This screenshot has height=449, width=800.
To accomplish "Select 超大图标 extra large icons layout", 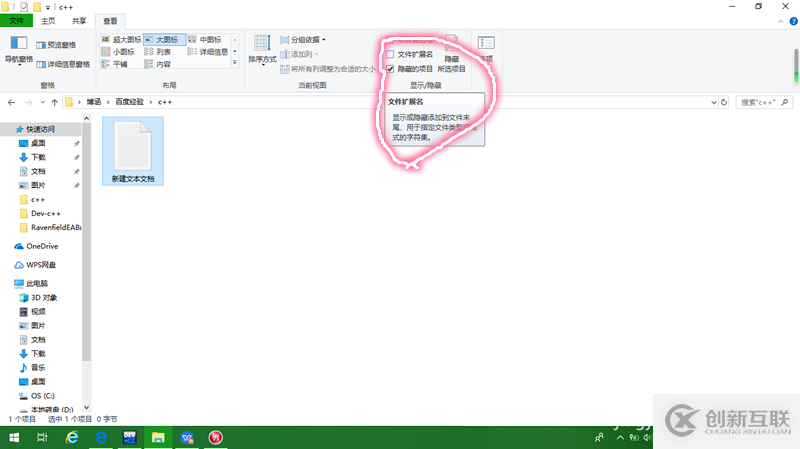I will [x=121, y=39].
